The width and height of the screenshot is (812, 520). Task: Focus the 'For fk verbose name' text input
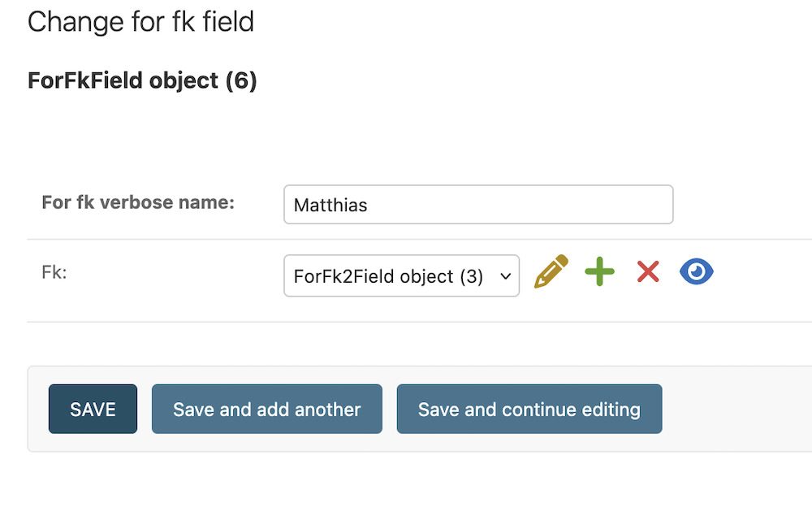[478, 205]
